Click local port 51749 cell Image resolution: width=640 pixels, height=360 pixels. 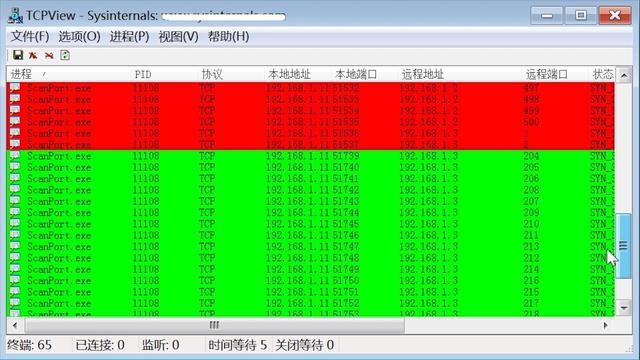coord(346,269)
